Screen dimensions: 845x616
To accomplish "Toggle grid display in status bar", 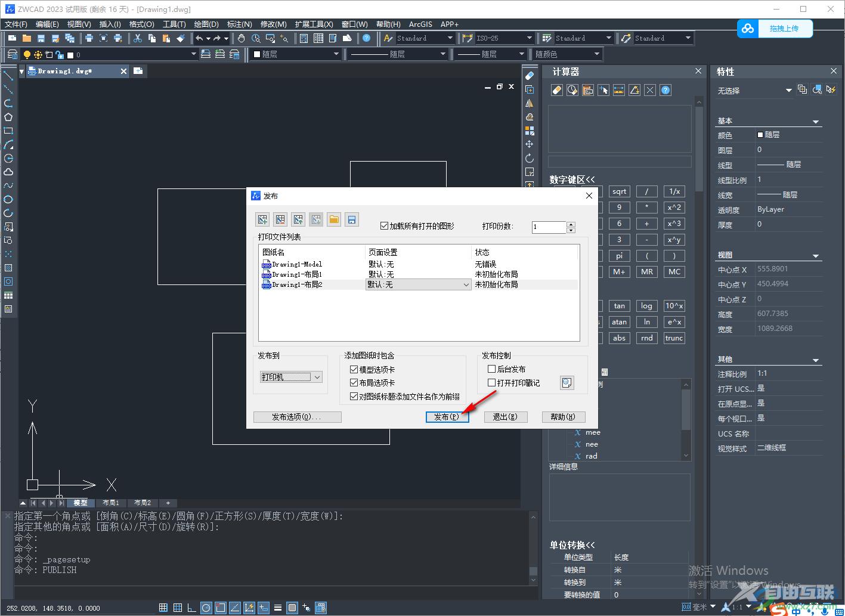I will (163, 608).
